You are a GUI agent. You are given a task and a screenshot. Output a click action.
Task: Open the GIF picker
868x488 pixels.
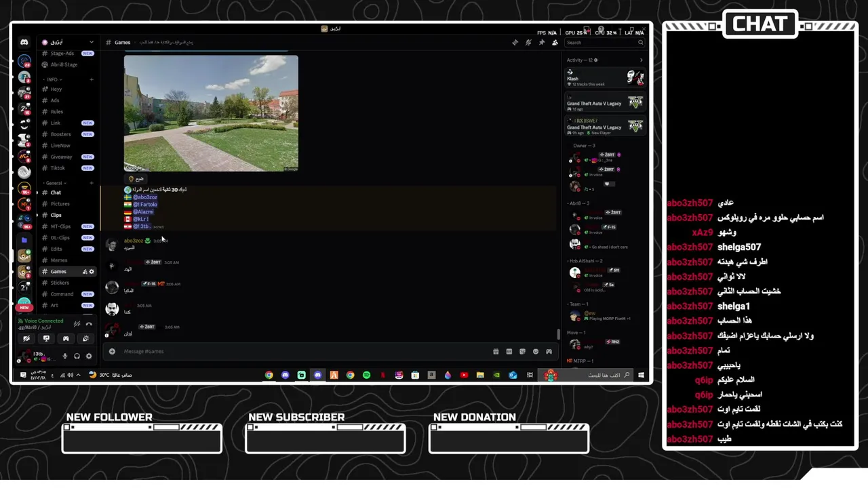(x=509, y=352)
